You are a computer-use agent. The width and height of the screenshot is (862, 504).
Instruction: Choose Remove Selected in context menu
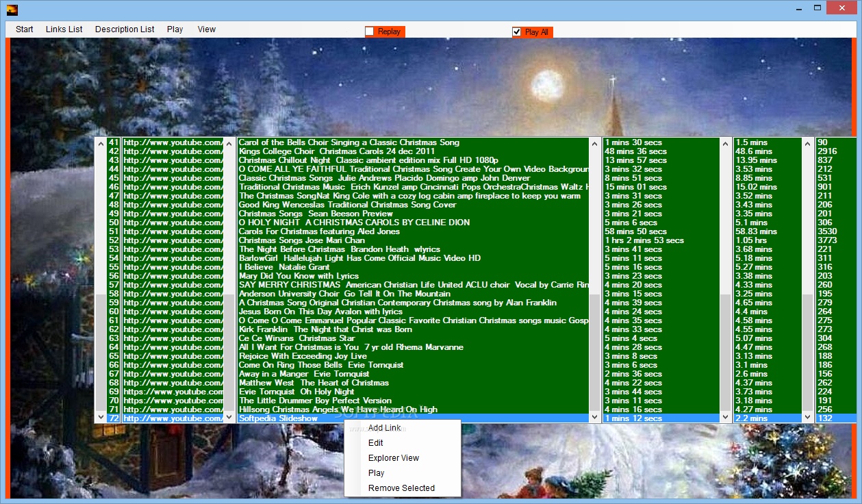point(402,488)
